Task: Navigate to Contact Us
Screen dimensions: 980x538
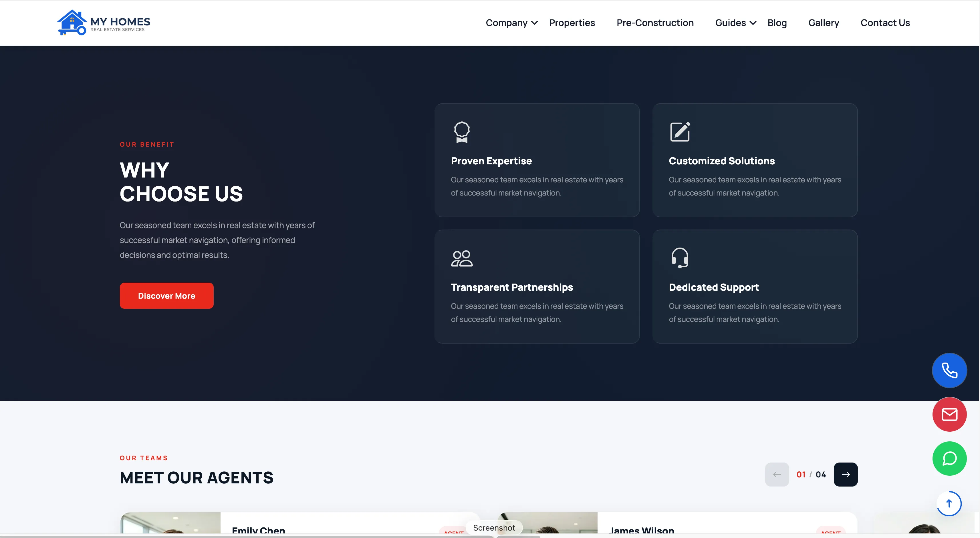Action: [885, 23]
